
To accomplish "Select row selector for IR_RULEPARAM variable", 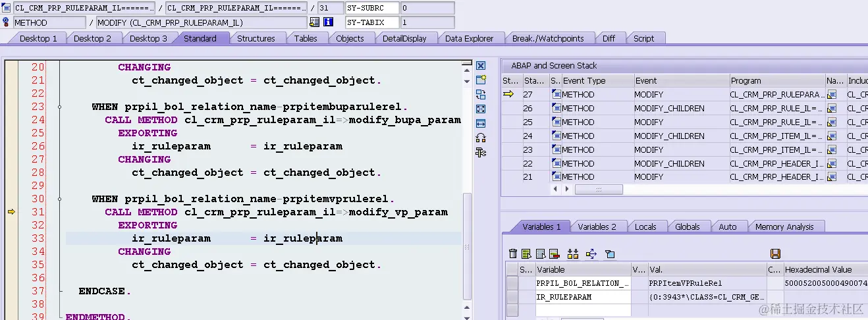I will coord(512,297).
